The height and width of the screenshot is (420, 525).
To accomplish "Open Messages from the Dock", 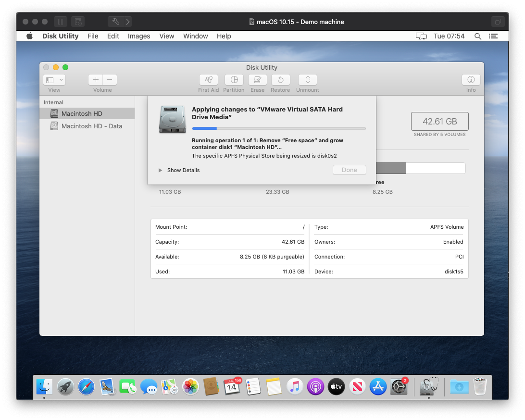I will pyautogui.click(x=149, y=387).
